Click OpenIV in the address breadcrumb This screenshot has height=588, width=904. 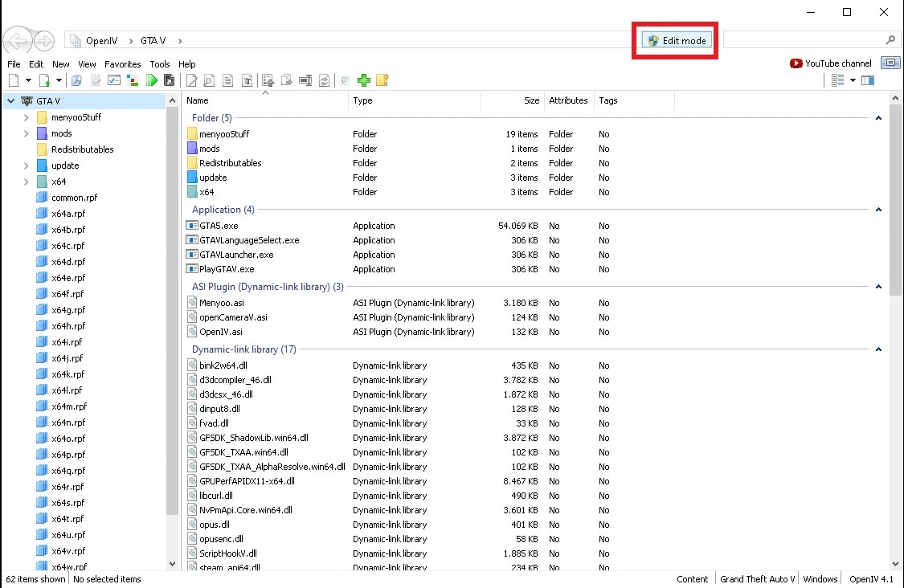(101, 41)
